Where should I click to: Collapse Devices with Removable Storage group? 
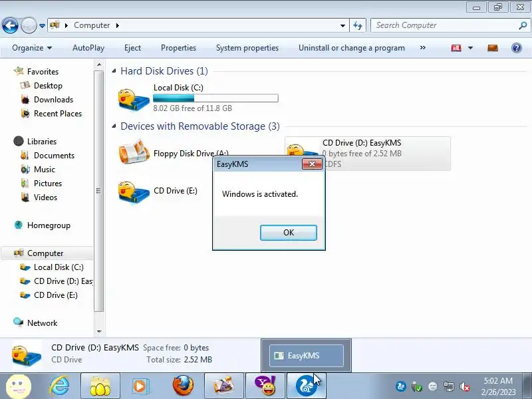tap(114, 126)
